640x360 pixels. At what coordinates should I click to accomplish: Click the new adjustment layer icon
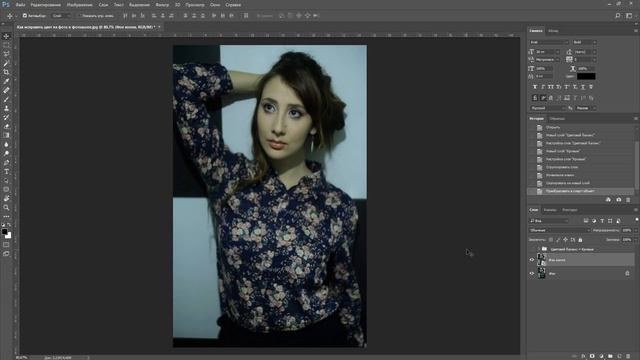601,356
